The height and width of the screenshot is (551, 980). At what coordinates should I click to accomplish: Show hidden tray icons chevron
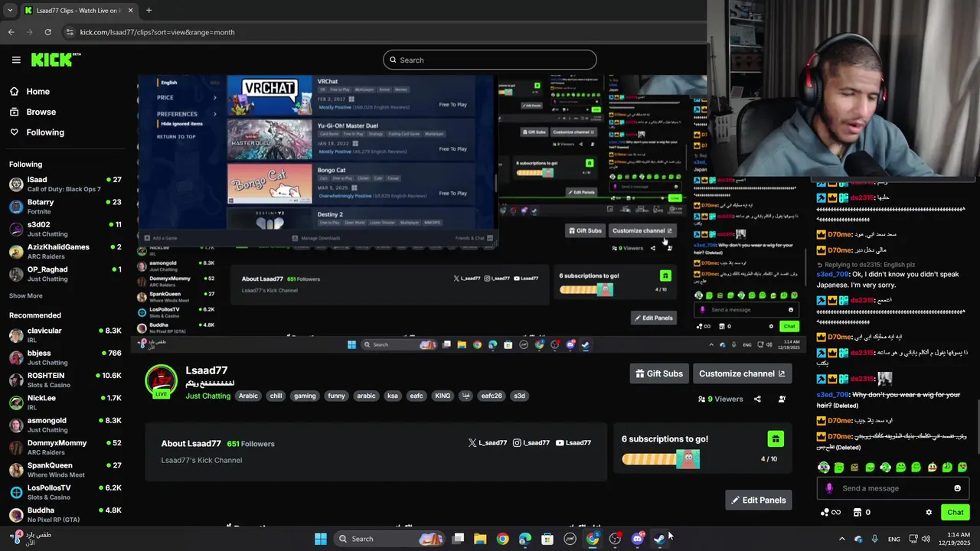click(841, 539)
